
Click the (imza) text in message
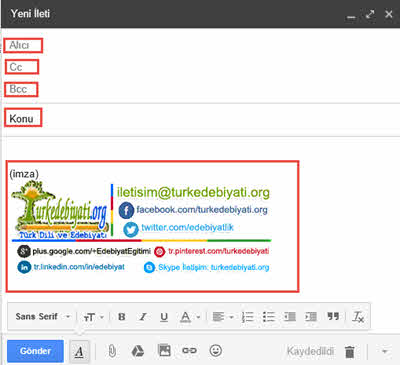(24, 174)
